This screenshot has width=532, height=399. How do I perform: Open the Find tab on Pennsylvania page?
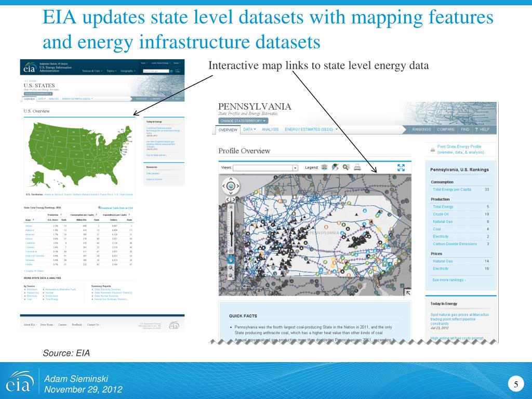pos(465,129)
